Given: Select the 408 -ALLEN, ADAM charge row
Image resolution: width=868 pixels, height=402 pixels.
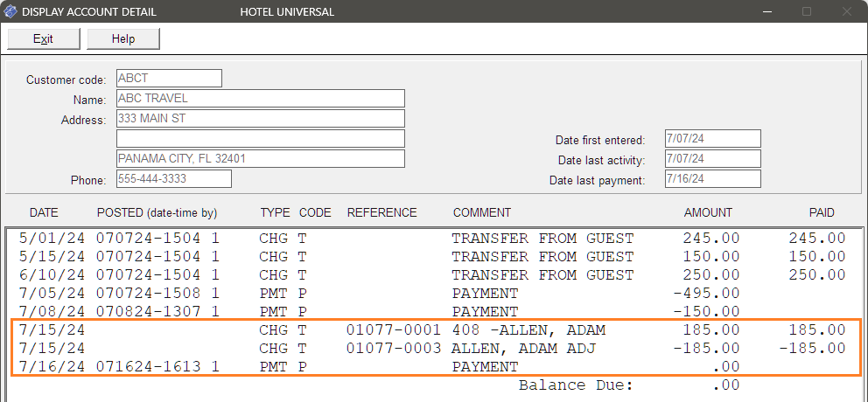Looking at the screenshot, I should tap(432, 330).
